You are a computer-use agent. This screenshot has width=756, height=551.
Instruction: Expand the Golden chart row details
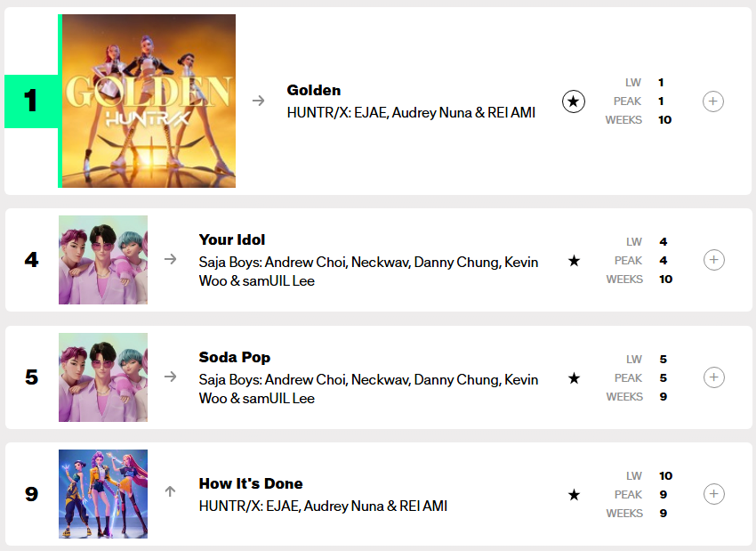point(712,101)
